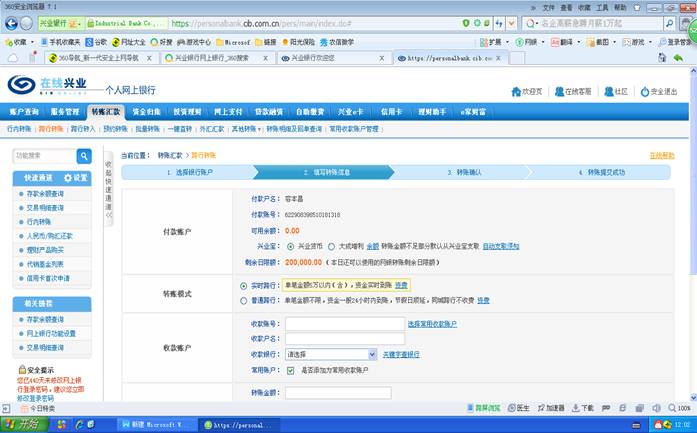The width and height of the screenshot is (697, 433).
Task: Click the 关键字查银行 link
Action: (400, 354)
